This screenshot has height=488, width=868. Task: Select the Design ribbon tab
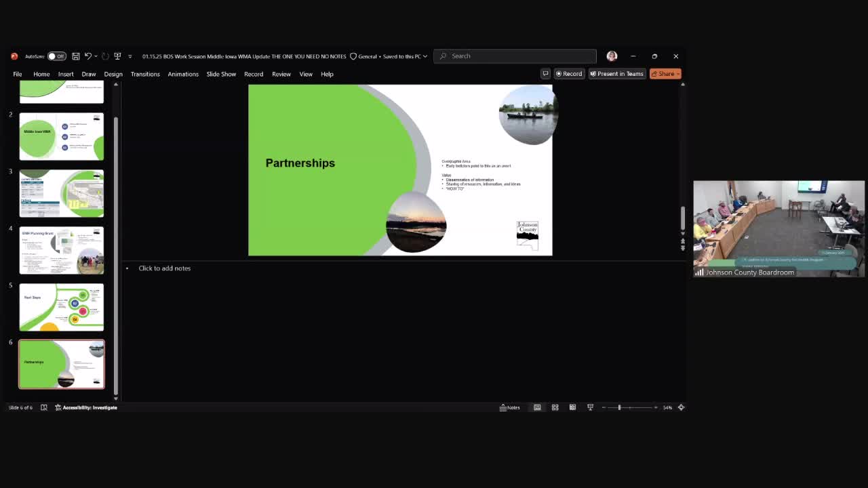[x=113, y=74]
